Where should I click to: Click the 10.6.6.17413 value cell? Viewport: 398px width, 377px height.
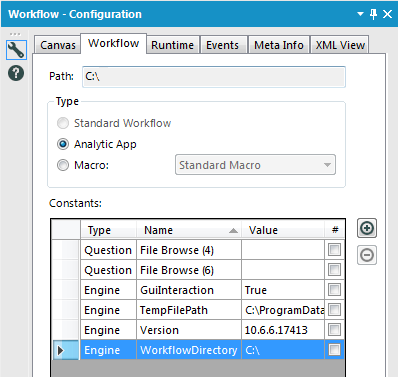click(x=283, y=330)
